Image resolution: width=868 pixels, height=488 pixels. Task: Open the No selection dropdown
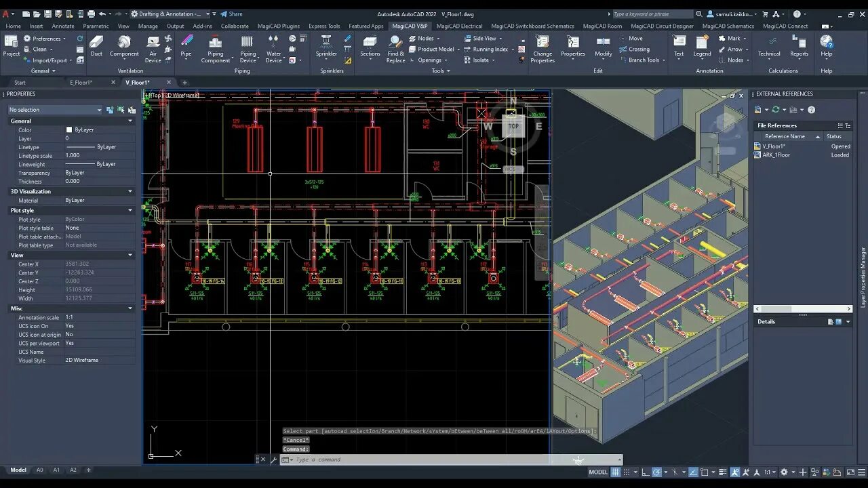pos(55,109)
